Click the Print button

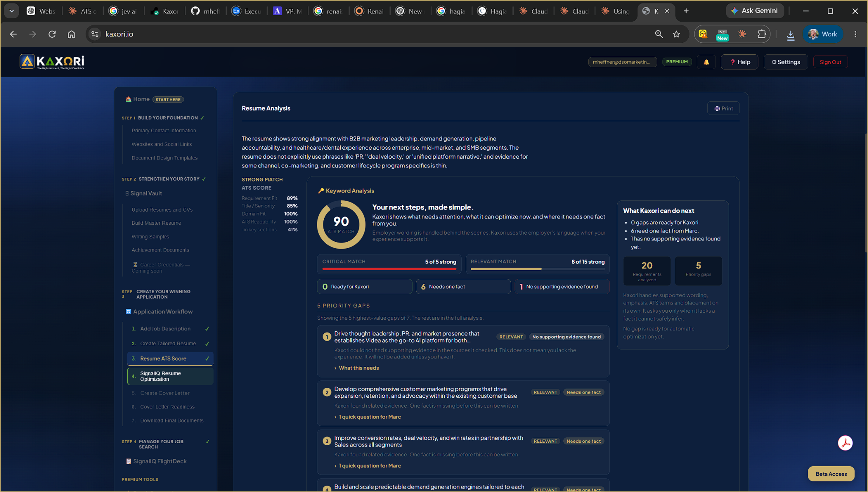point(723,109)
